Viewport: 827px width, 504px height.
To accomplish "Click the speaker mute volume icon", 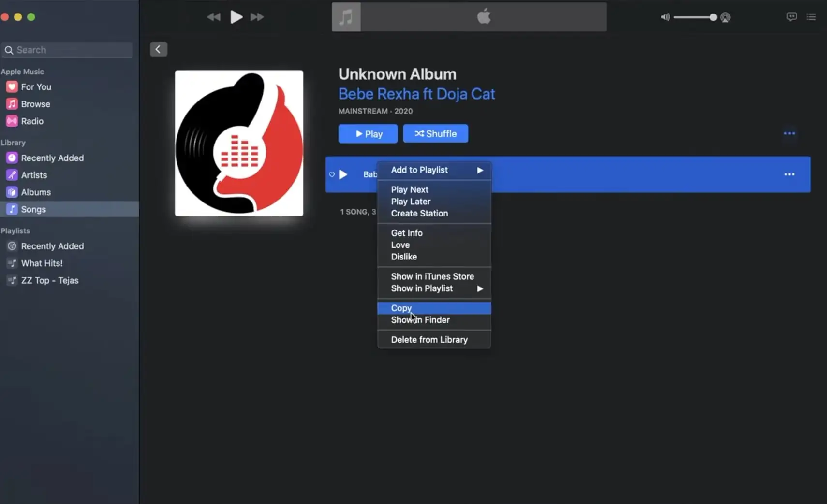I will click(x=665, y=17).
